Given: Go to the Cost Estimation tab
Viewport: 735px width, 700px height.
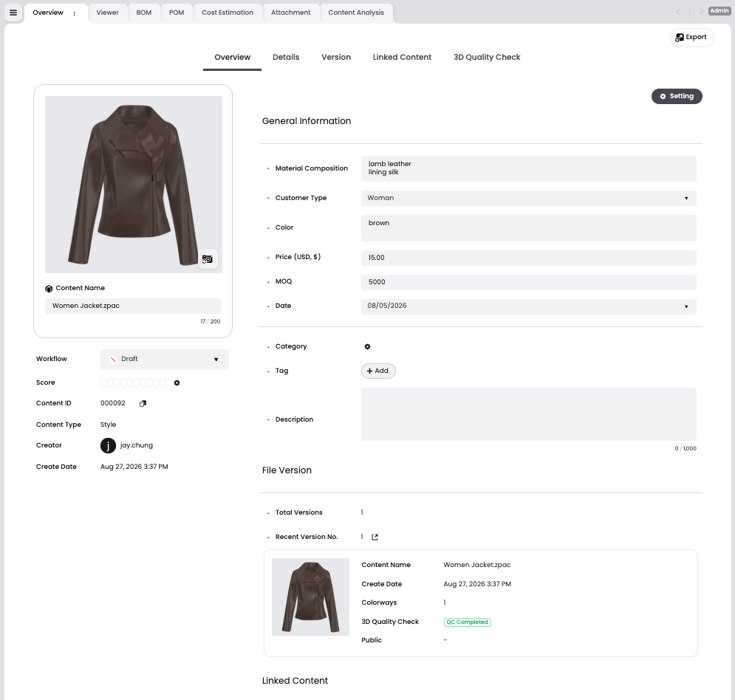Looking at the screenshot, I should tap(228, 13).
